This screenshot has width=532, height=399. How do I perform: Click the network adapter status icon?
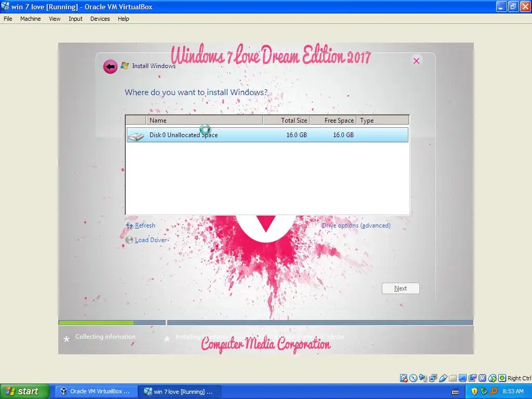pos(433,378)
